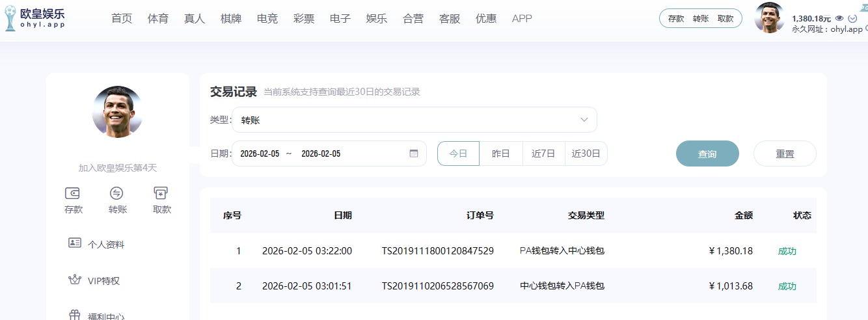Open VIP特权 in the sidebar
The height and width of the screenshot is (320, 868).
[104, 281]
